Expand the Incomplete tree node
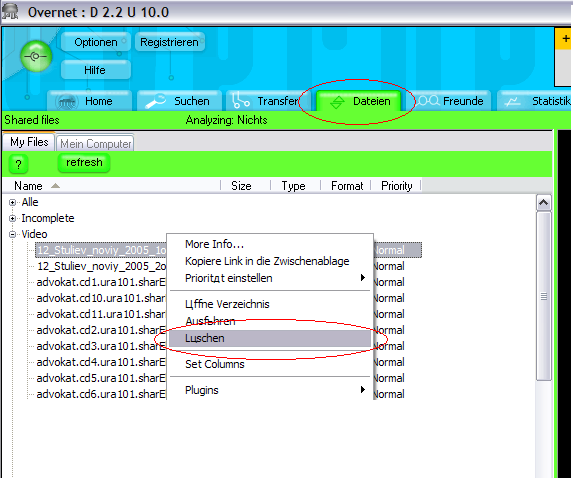The height and width of the screenshot is (478, 573). coord(12,219)
